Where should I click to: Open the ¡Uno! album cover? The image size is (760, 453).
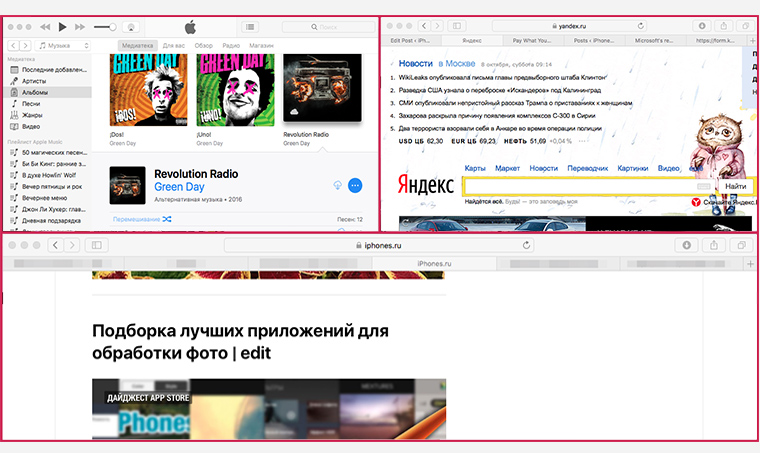click(236, 90)
